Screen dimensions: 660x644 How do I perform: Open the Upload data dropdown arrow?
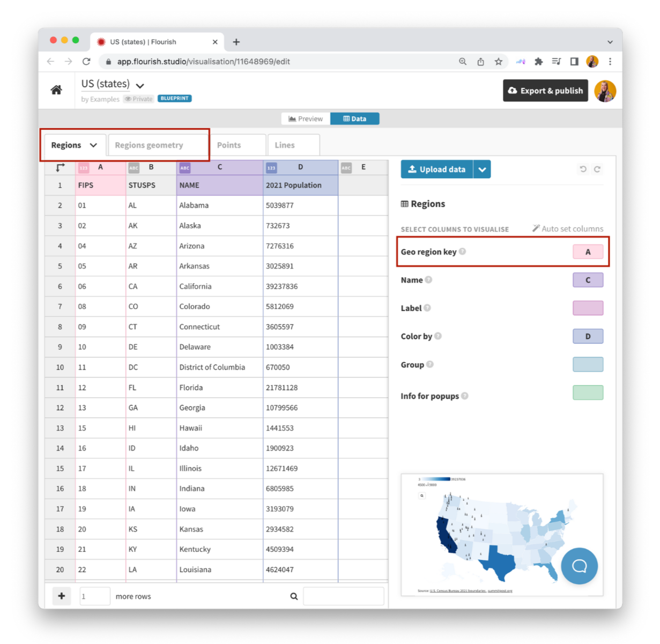tap(481, 169)
